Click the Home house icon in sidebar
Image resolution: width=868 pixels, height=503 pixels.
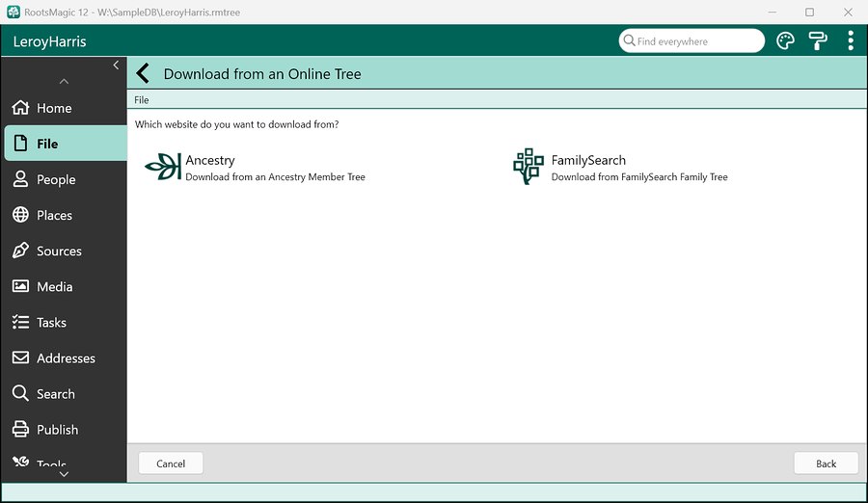(20, 107)
